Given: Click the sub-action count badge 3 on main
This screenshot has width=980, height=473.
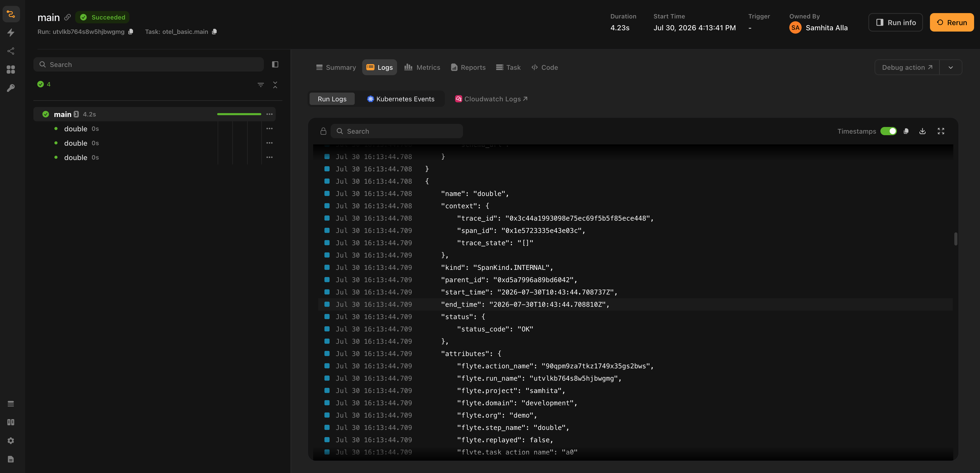Looking at the screenshot, I should click(76, 114).
